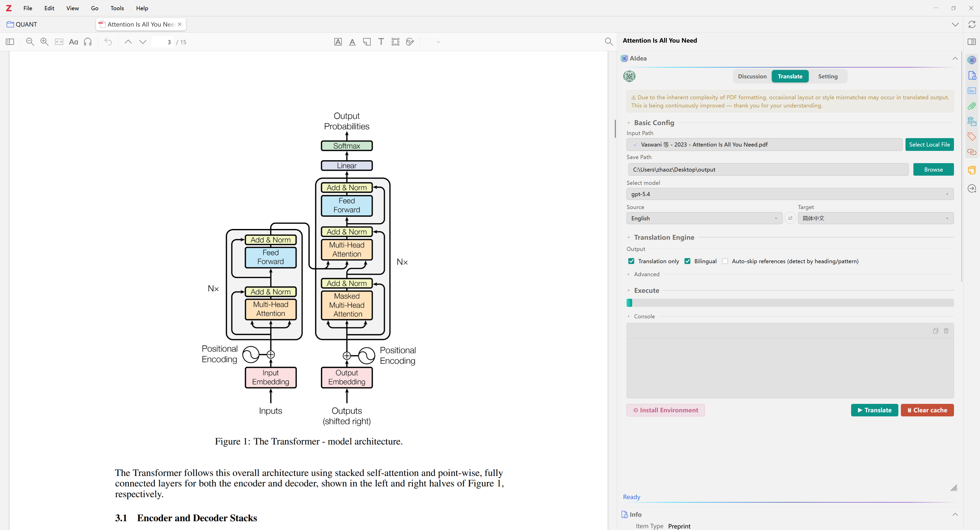Click the Browse save path button
980x530 pixels.
934,169
